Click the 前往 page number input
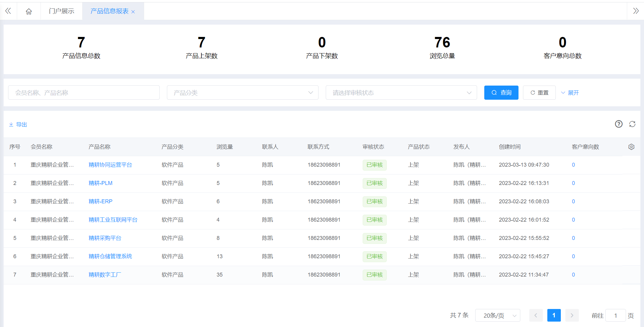 point(615,315)
